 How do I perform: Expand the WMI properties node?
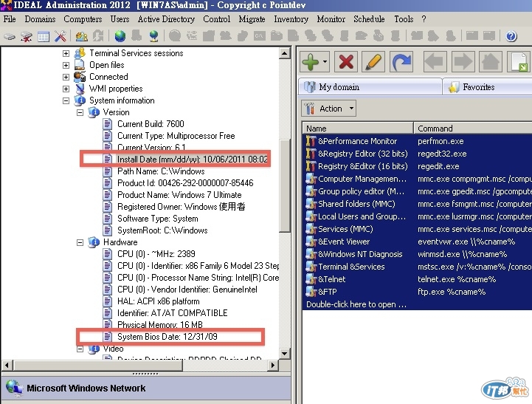pos(66,89)
